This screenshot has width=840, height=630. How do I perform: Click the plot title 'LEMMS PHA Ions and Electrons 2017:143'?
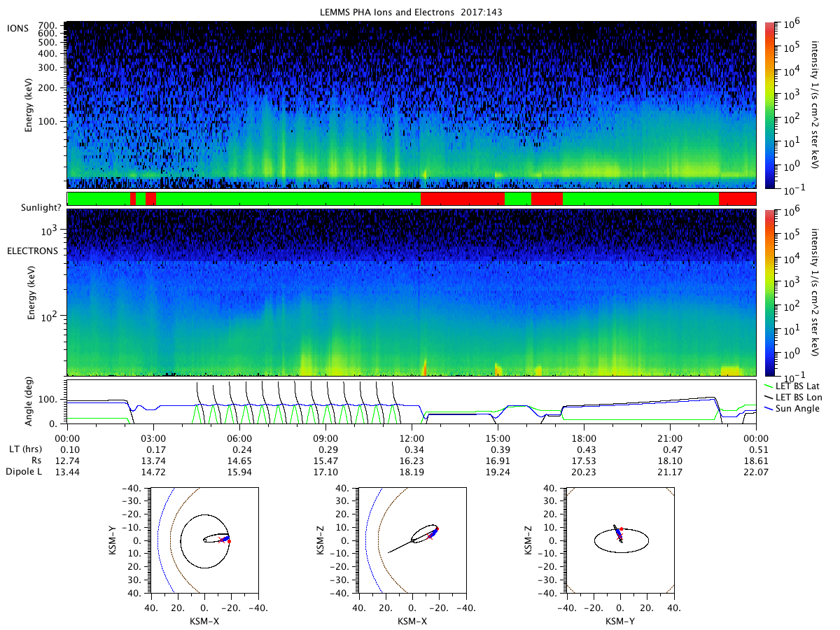(x=411, y=13)
